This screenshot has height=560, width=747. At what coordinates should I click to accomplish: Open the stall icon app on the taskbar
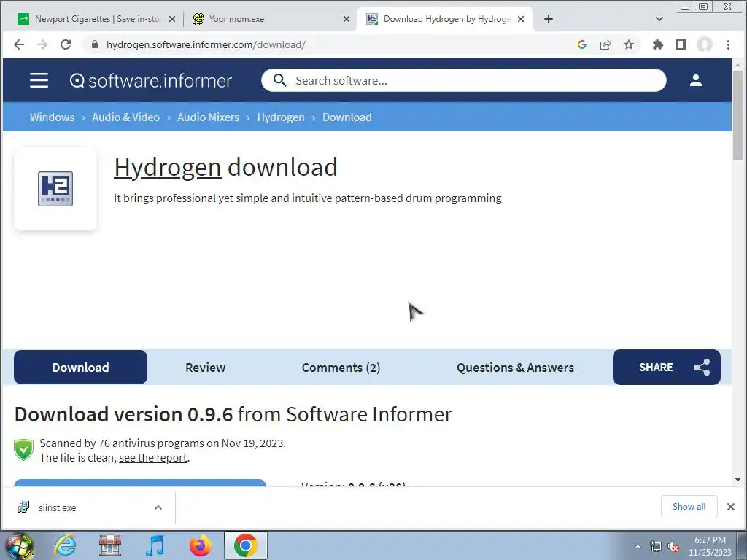[110, 545]
